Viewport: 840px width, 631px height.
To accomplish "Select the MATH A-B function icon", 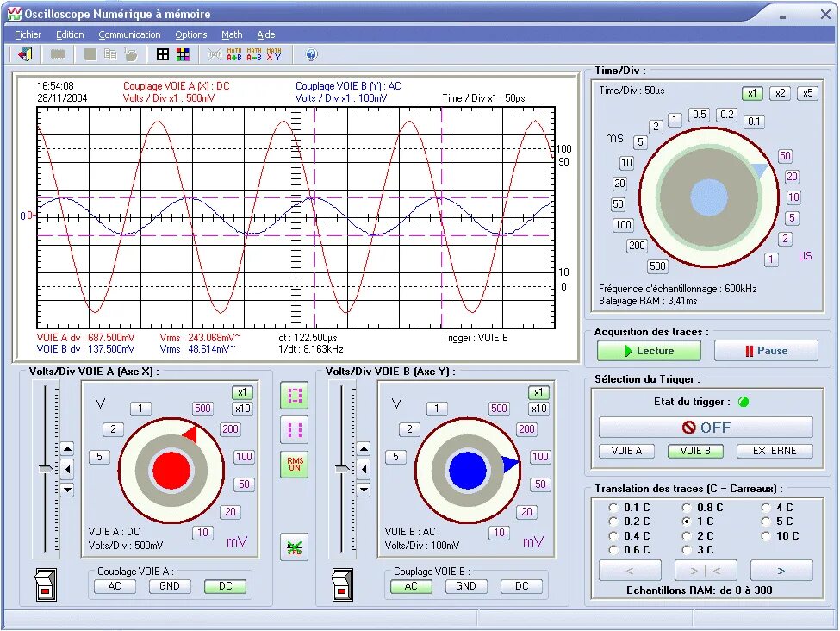I will click(x=254, y=54).
